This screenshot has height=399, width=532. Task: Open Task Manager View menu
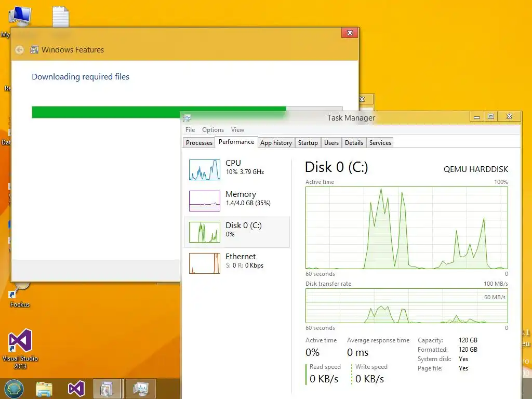237,130
